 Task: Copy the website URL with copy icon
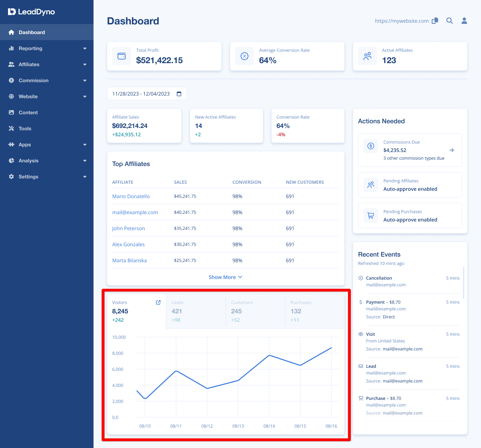[x=435, y=21]
